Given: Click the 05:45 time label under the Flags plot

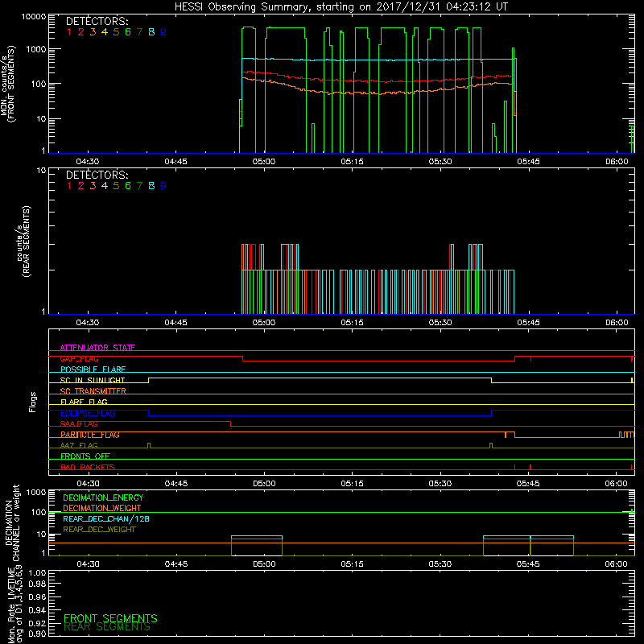Looking at the screenshot, I should 528,484.
